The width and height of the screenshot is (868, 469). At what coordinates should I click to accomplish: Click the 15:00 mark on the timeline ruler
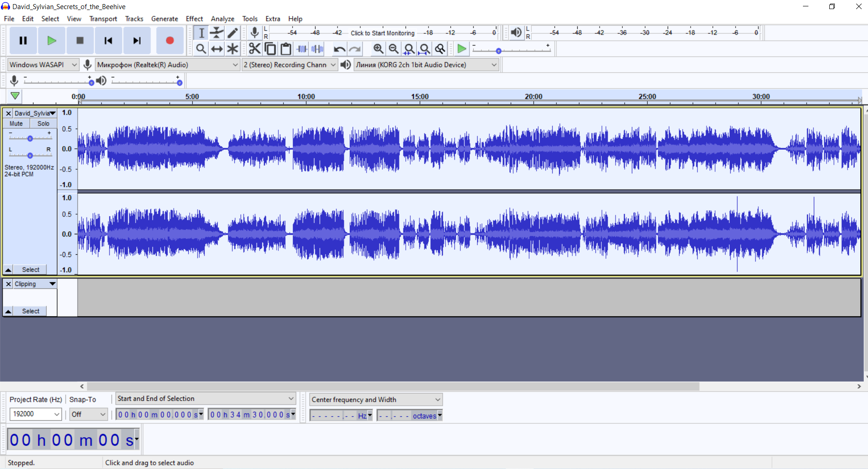419,96
